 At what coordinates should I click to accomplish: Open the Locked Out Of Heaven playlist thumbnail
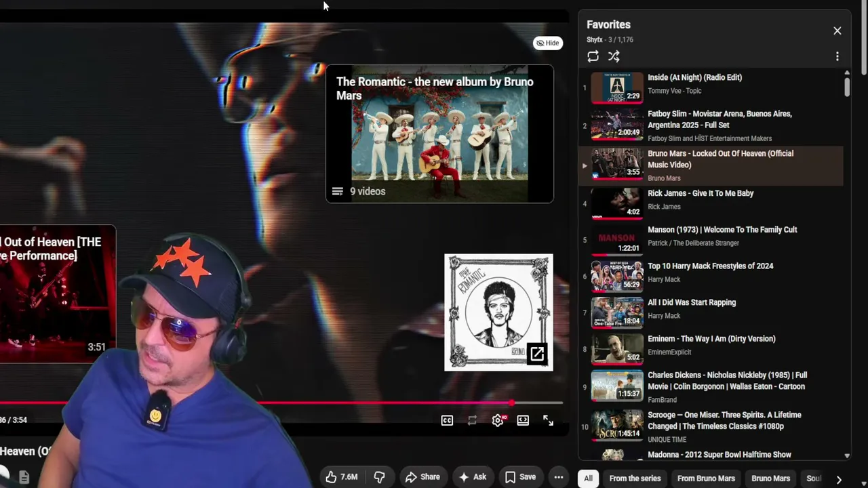coord(617,163)
